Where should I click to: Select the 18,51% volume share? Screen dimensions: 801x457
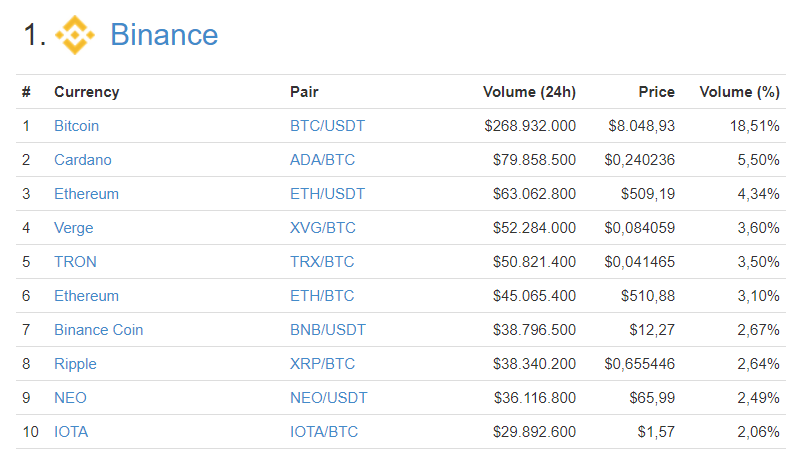(755, 126)
